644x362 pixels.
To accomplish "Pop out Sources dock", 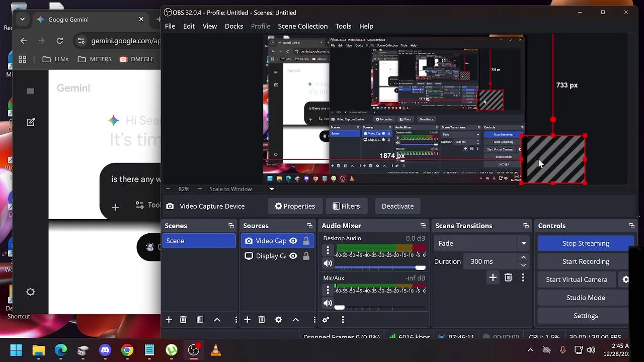I will coord(309,226).
